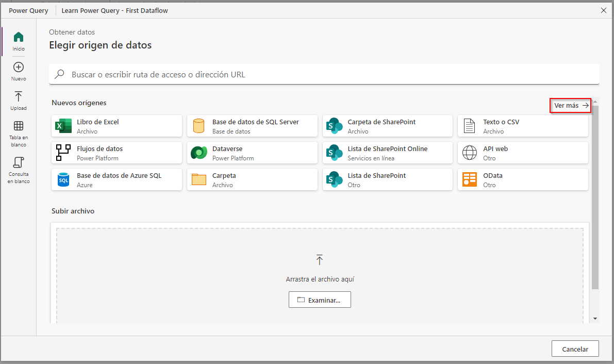Choose the Tabla en blanco grid icon
Image resolution: width=614 pixels, height=364 pixels.
(x=19, y=126)
